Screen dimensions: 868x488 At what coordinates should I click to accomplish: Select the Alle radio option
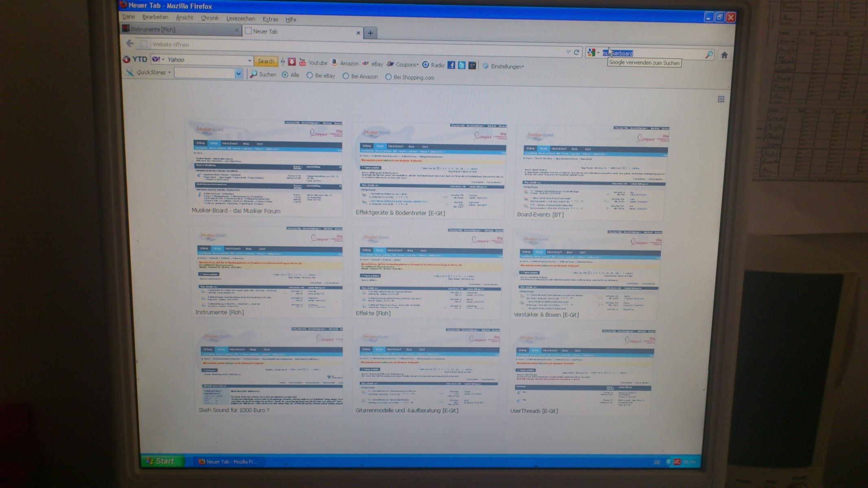tap(285, 75)
